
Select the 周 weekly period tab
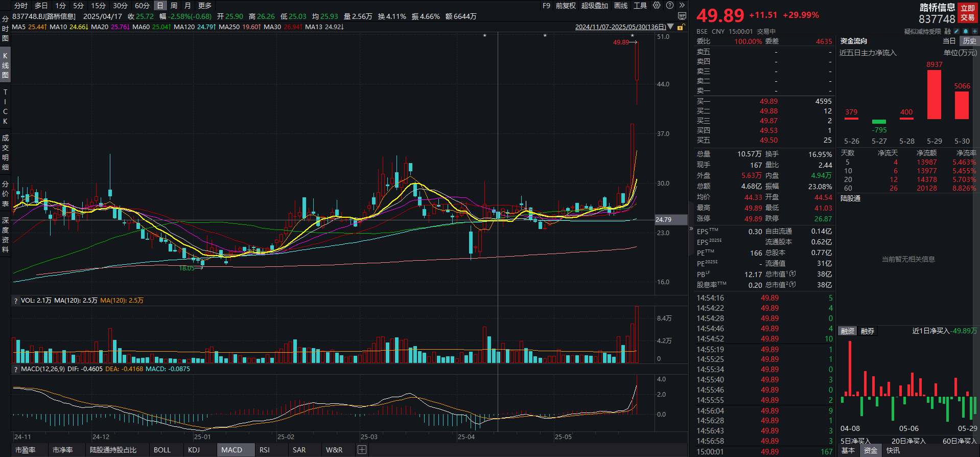[174, 6]
